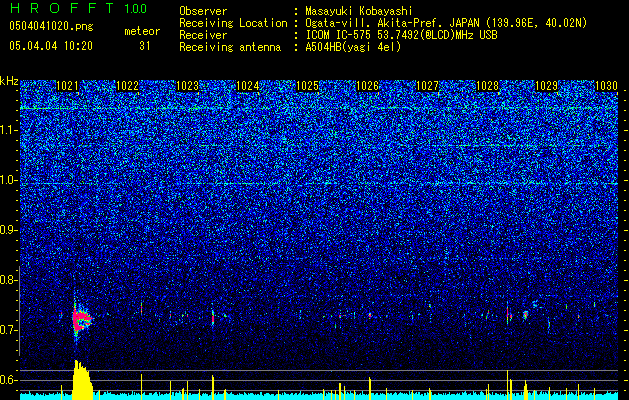Click the red-green meteor echo blob before 1029
629x400 pixels.
[525, 315]
